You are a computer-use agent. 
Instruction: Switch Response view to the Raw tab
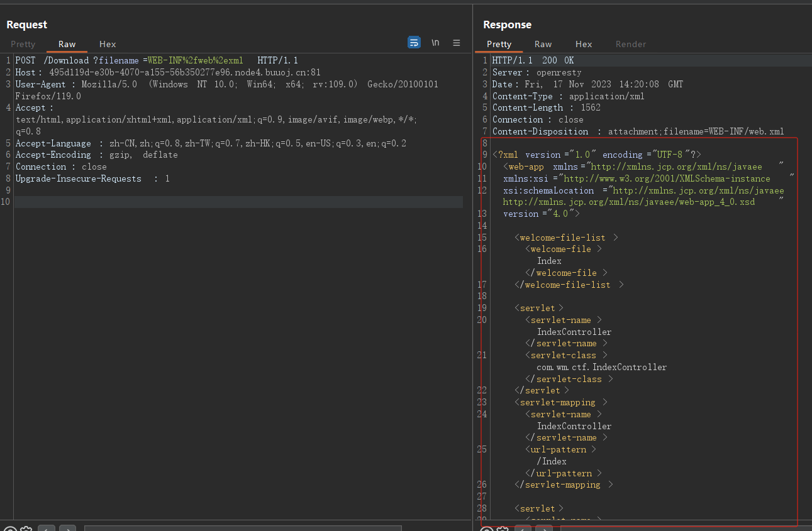tap(543, 44)
